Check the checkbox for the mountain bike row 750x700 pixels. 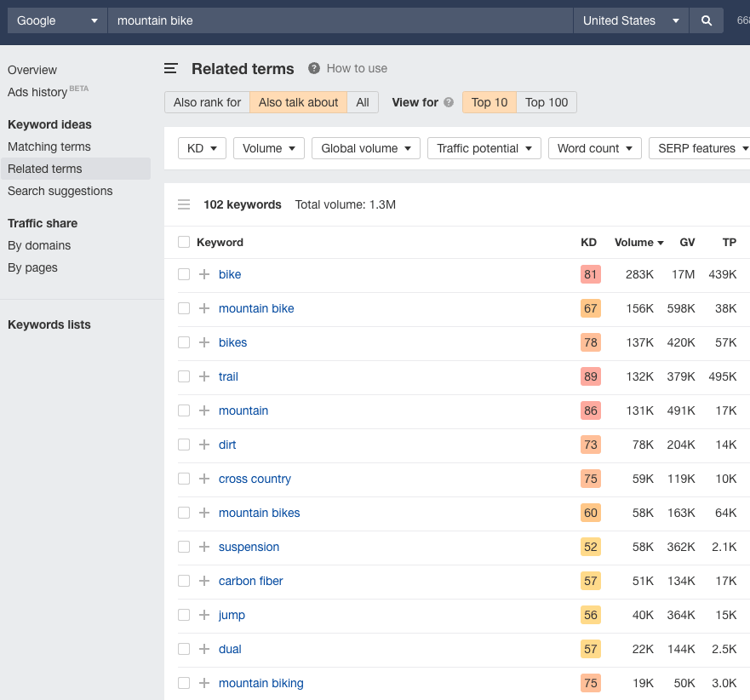click(x=183, y=308)
